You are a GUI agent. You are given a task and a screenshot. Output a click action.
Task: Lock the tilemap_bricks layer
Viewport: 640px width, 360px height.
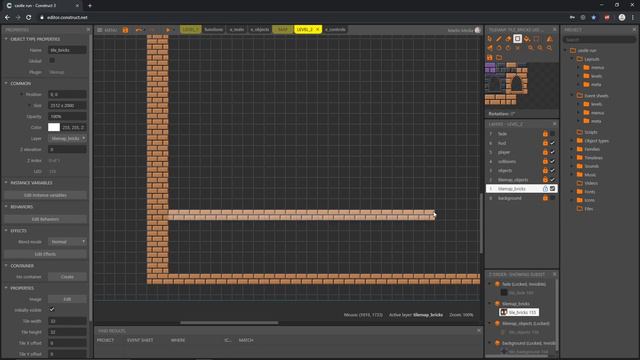coord(545,189)
